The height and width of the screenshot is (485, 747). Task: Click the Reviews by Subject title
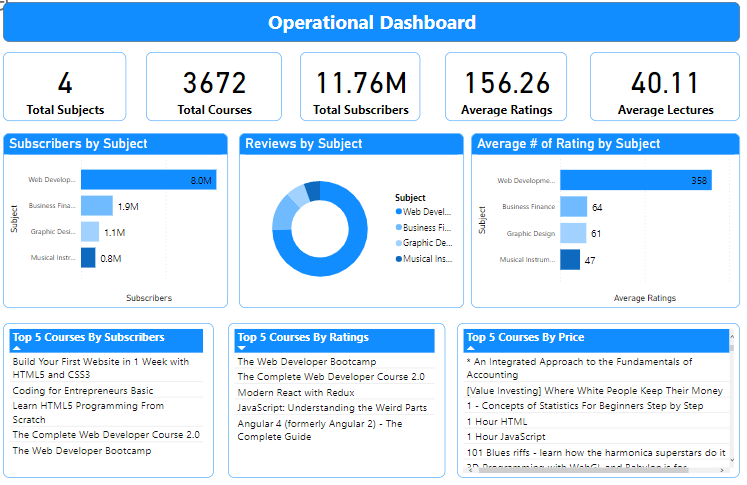pyautogui.click(x=303, y=143)
